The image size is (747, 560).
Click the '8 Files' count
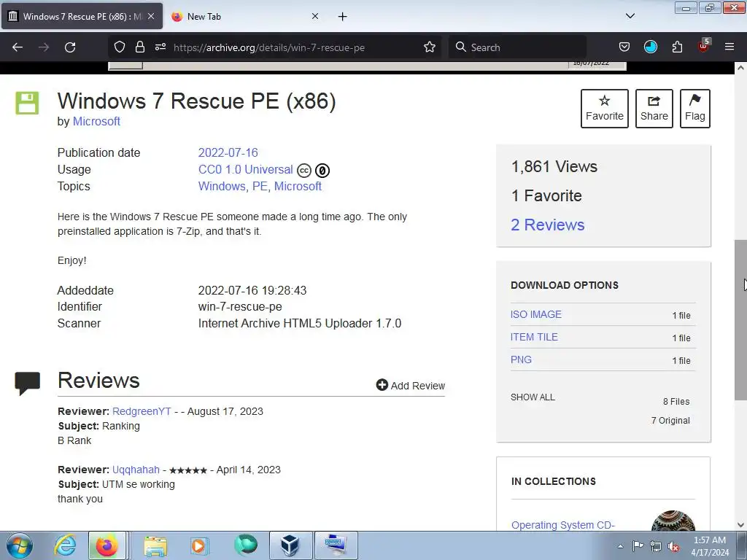(x=676, y=402)
